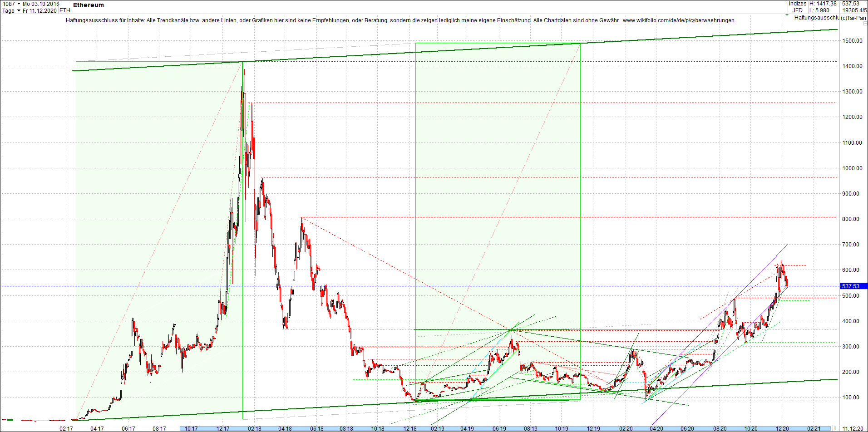Click the 10 17 time axis label

[x=191, y=428]
